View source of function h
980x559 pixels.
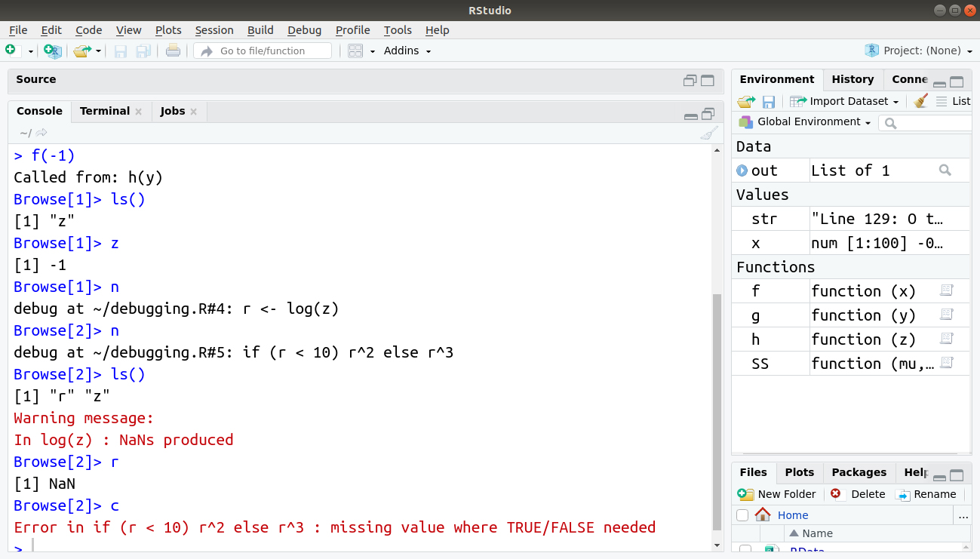[x=947, y=339]
